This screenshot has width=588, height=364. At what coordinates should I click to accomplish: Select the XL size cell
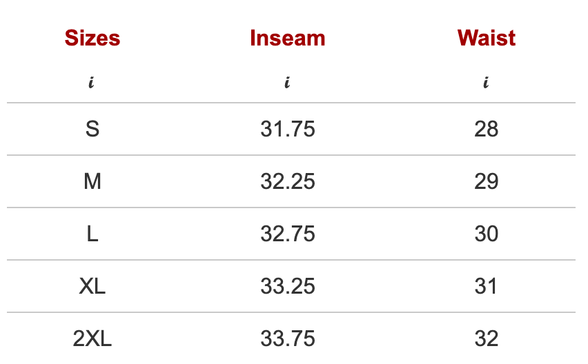click(x=92, y=286)
